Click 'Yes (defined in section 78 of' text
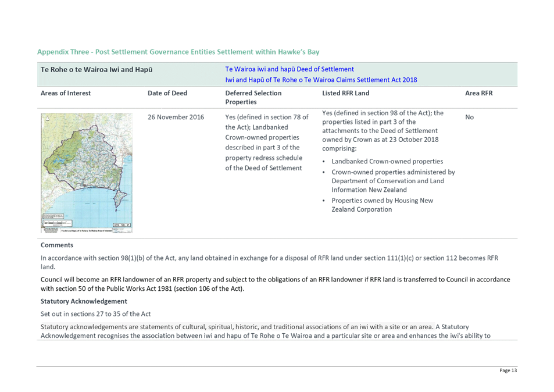Viewport: 554px width, 392px height. point(267,117)
